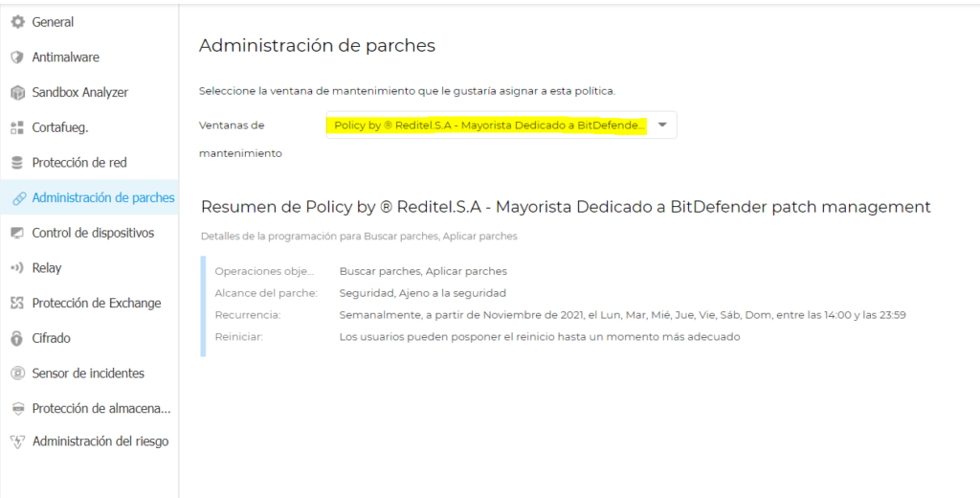Click the Operaciones obje... label
This screenshot has height=498, width=980.
[x=265, y=272]
